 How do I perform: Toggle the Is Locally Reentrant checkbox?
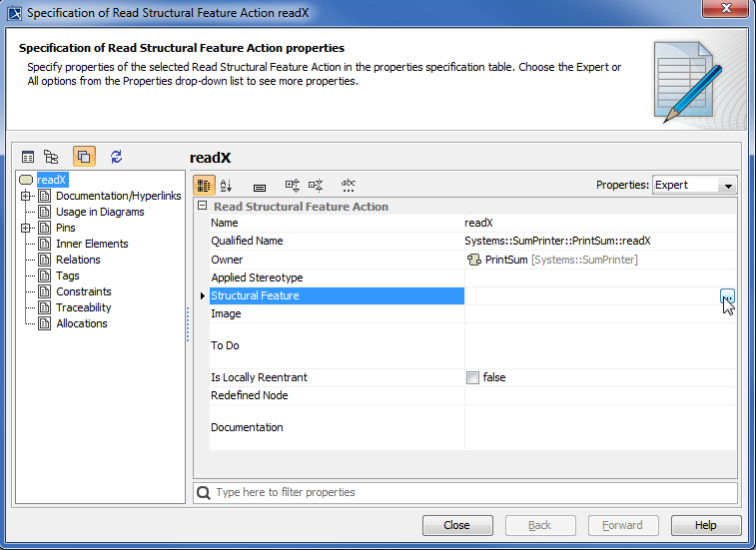coord(472,378)
